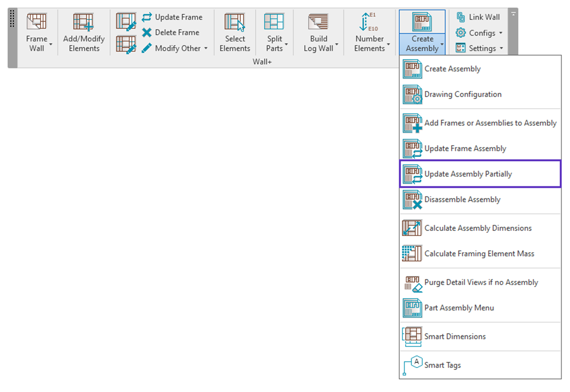Choose Smart Tags at menu bottom
570x392 pixels.
pyautogui.click(x=442, y=365)
